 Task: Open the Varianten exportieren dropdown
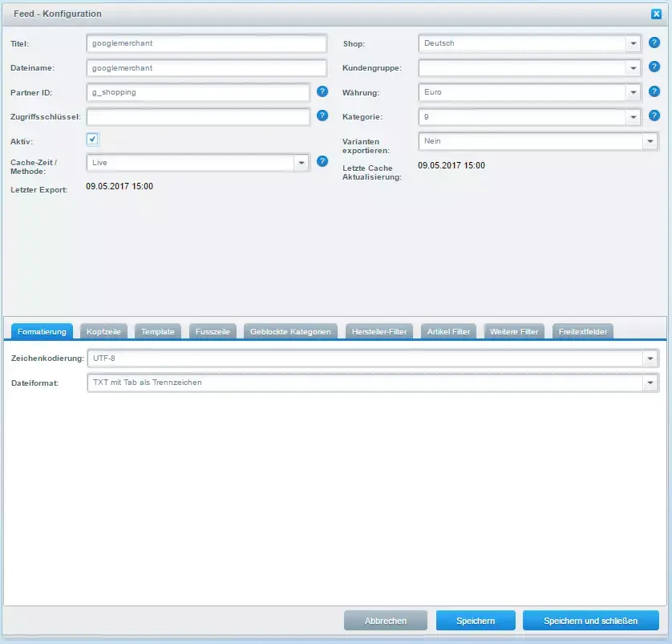(x=650, y=141)
